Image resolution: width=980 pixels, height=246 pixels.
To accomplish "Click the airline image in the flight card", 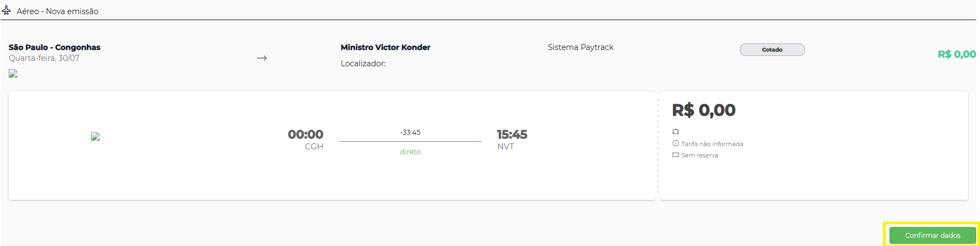I will (95, 136).
